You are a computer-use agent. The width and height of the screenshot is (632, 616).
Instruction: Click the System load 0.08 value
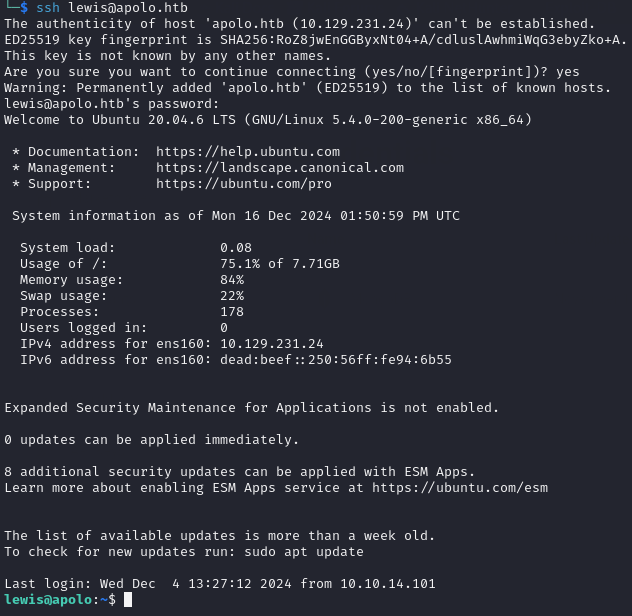[236, 248]
